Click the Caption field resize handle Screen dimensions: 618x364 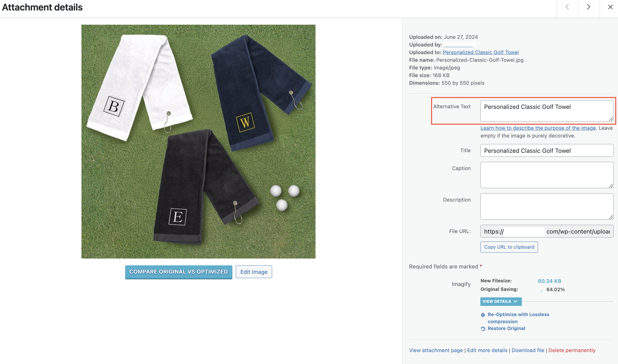[x=611, y=186]
